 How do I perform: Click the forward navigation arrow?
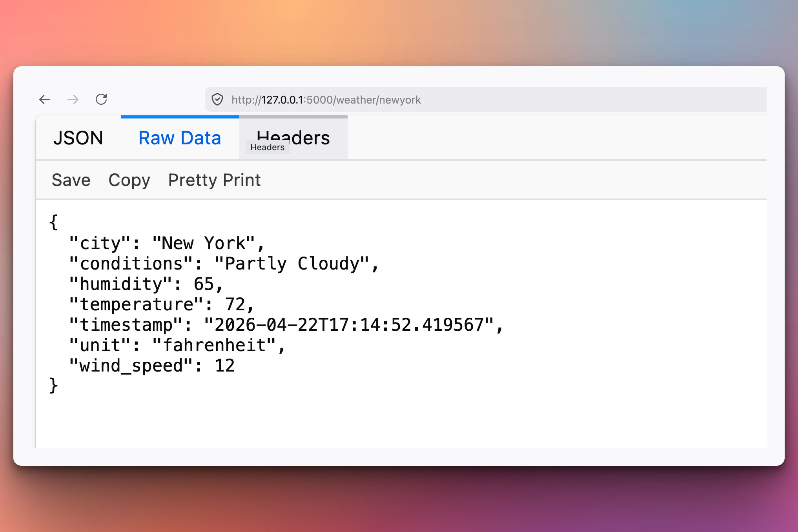(x=73, y=100)
